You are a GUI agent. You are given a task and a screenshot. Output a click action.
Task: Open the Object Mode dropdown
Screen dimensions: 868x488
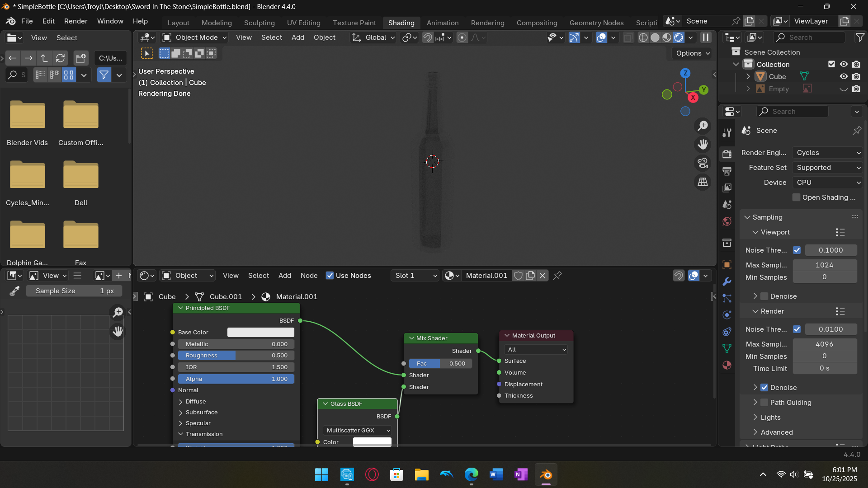pyautogui.click(x=194, y=38)
